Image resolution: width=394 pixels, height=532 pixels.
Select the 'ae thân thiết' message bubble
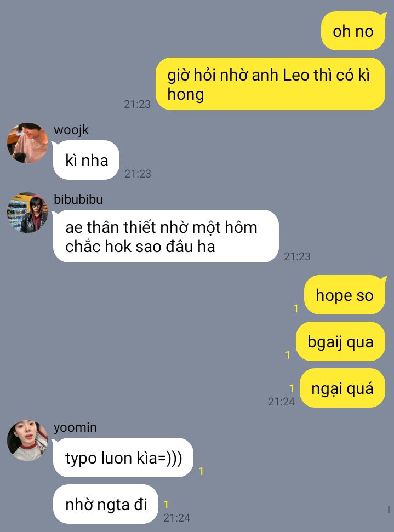coord(166,236)
